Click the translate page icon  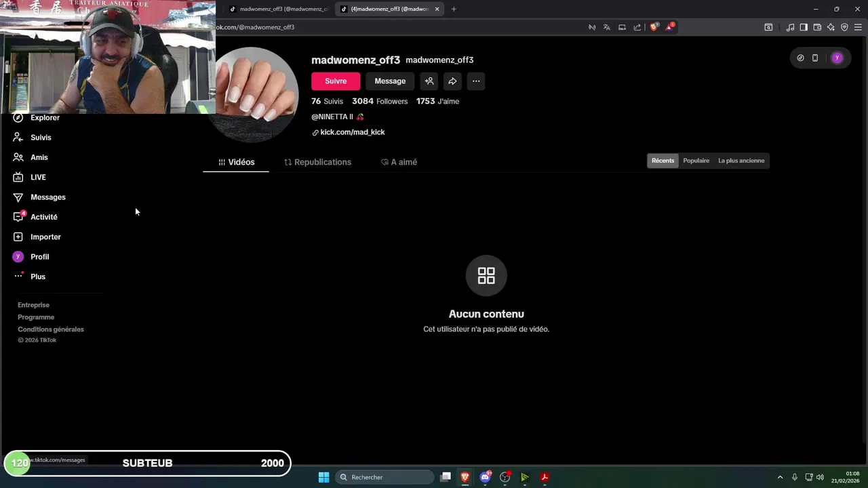[606, 27]
